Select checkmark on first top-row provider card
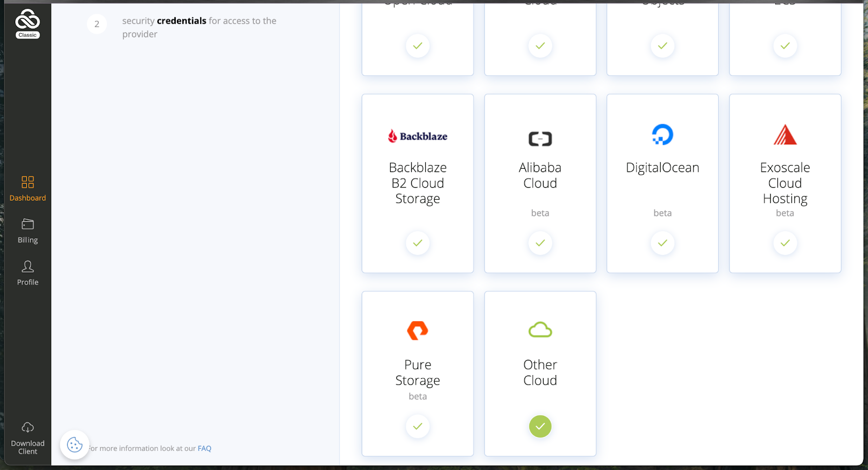The height and width of the screenshot is (470, 868). [418, 46]
